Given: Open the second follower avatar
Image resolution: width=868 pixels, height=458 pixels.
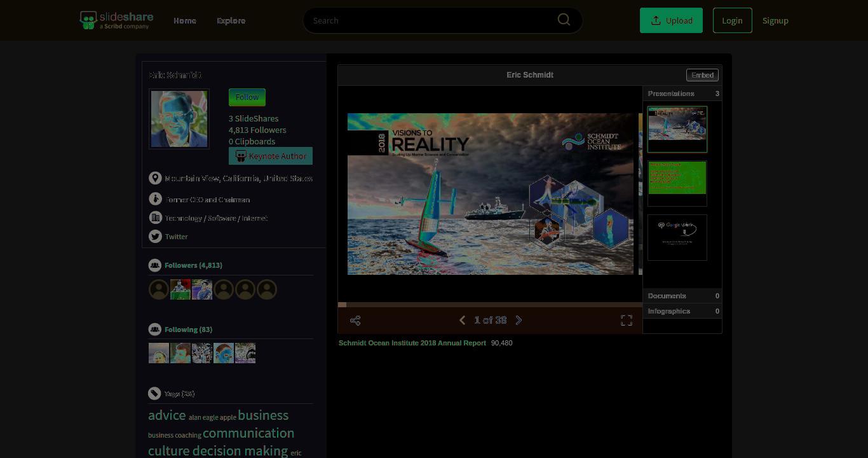Looking at the screenshot, I should coord(180,289).
